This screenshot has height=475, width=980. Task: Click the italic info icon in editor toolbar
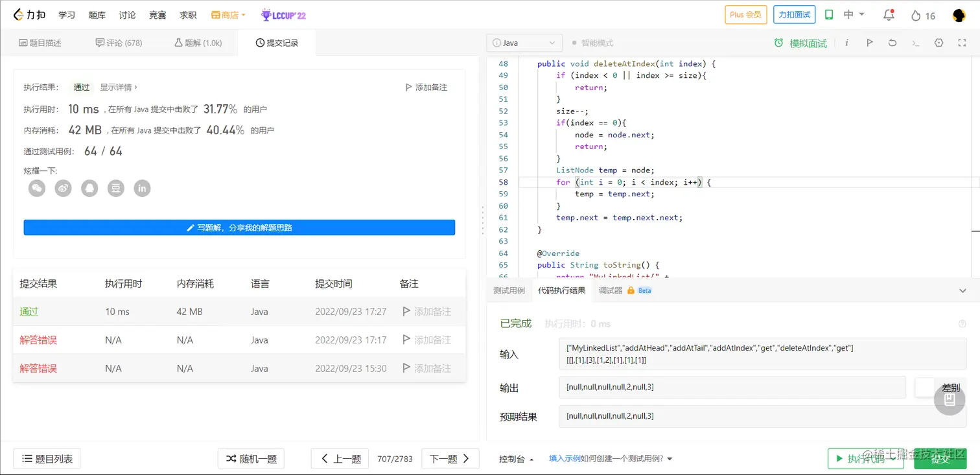click(846, 43)
